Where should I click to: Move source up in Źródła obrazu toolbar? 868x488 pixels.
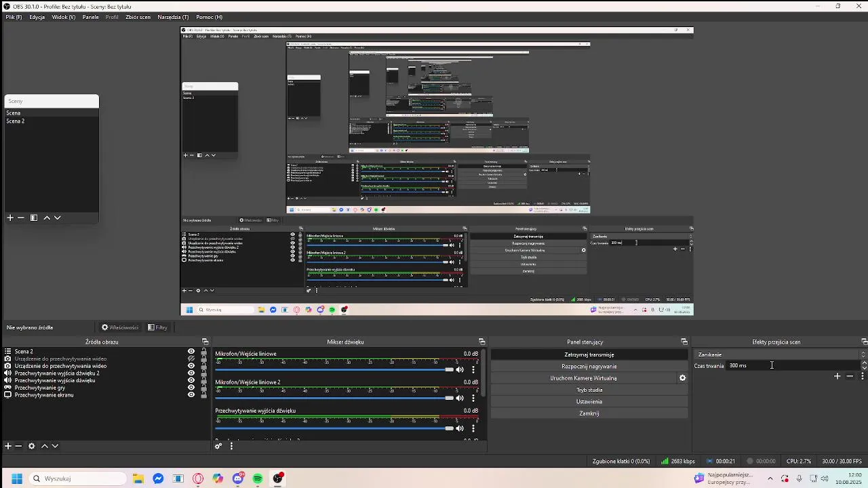click(x=45, y=446)
